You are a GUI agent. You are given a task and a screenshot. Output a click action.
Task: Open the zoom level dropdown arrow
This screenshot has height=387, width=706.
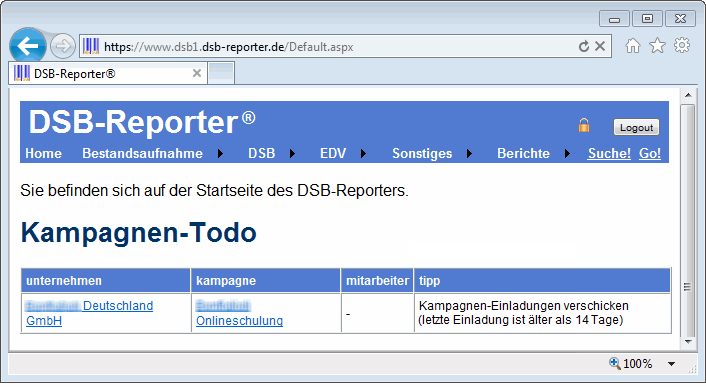[x=671, y=364]
